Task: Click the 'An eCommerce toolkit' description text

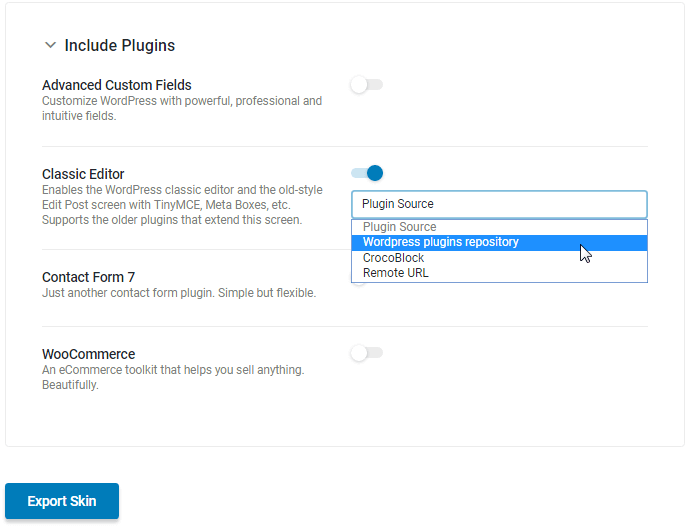Action: point(173,378)
